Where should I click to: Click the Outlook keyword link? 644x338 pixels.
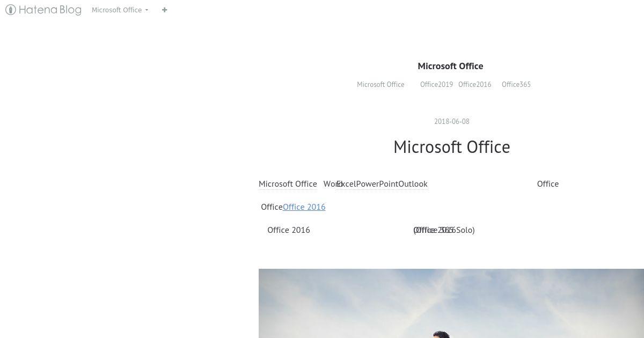tap(413, 183)
